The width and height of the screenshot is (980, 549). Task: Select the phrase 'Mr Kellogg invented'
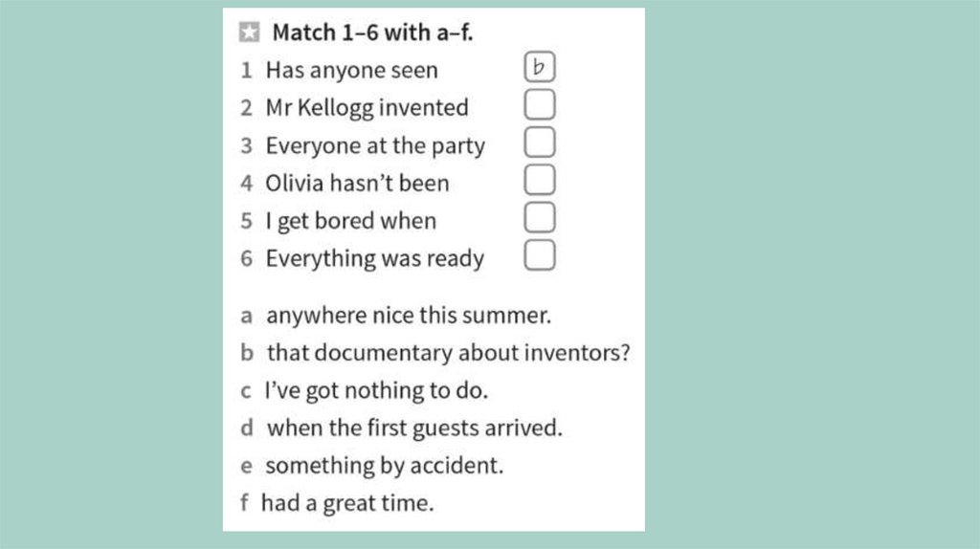[367, 107]
